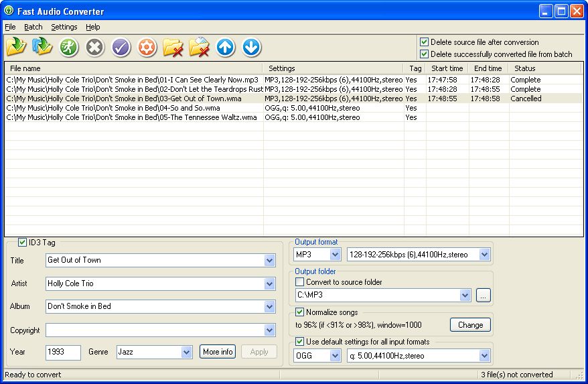Sort by File name column header
588x384 pixels.
(x=133, y=68)
